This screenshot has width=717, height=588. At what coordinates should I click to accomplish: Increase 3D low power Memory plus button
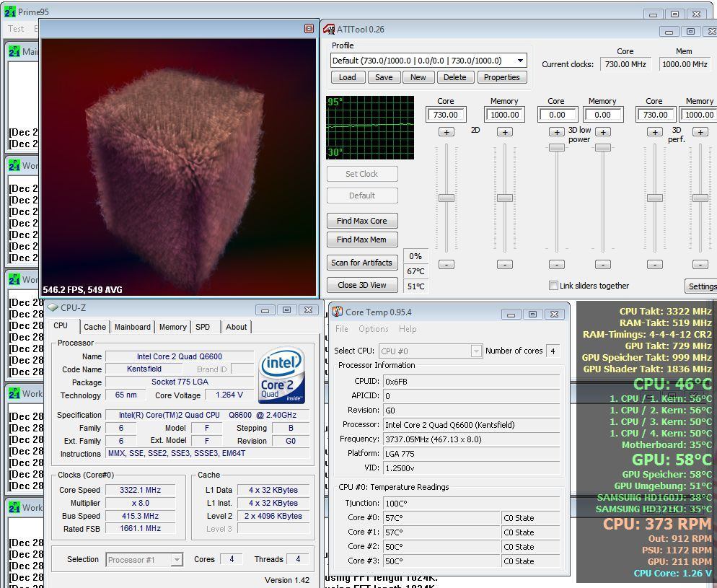point(603,132)
